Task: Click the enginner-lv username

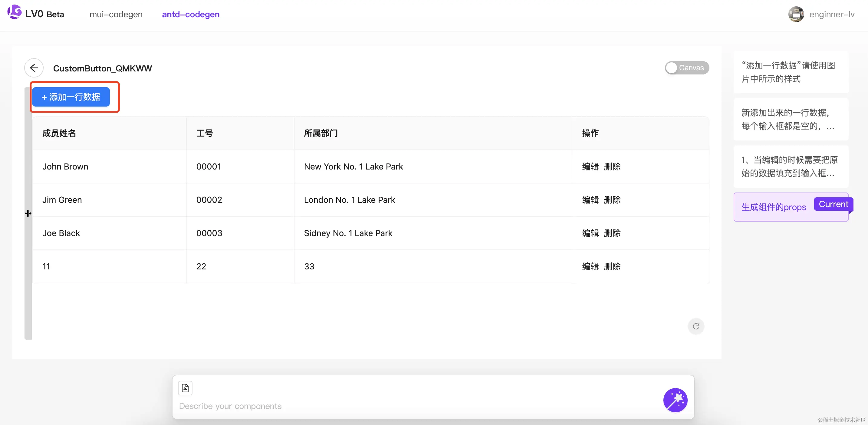Action: 832,15
